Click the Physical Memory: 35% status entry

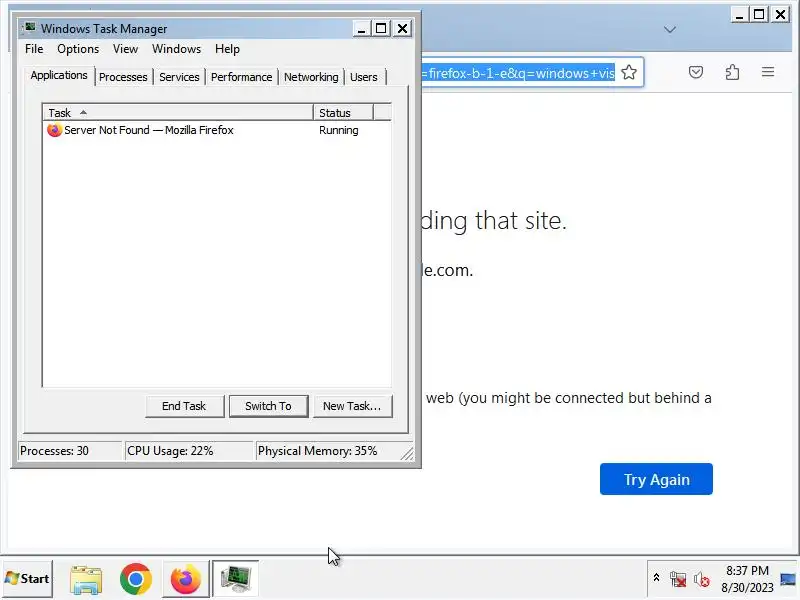pos(327,451)
